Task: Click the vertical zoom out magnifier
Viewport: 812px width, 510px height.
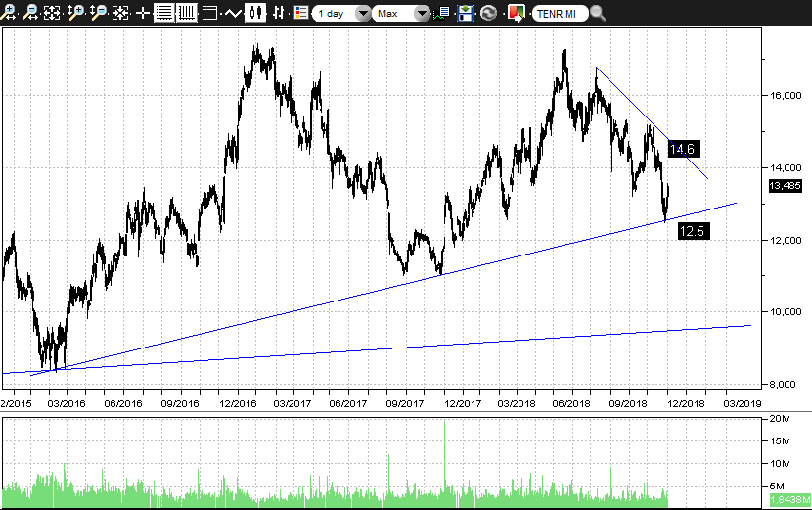Action: tap(99, 13)
